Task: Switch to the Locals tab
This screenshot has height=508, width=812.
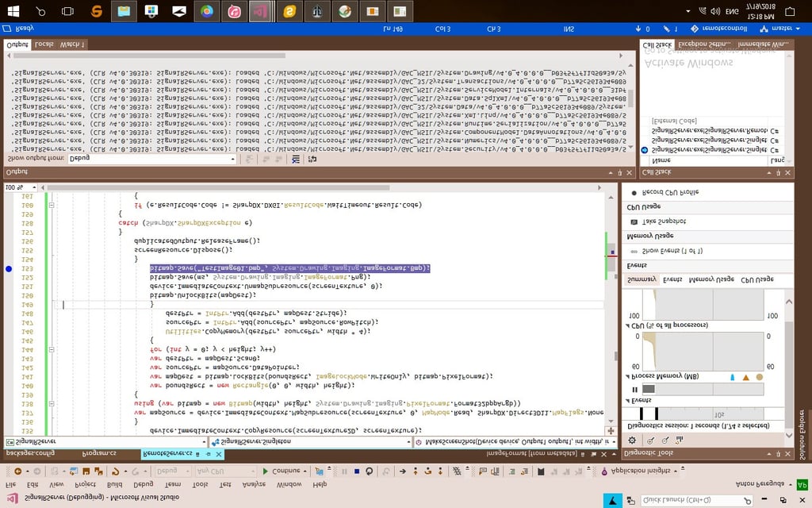Action: (x=44, y=44)
